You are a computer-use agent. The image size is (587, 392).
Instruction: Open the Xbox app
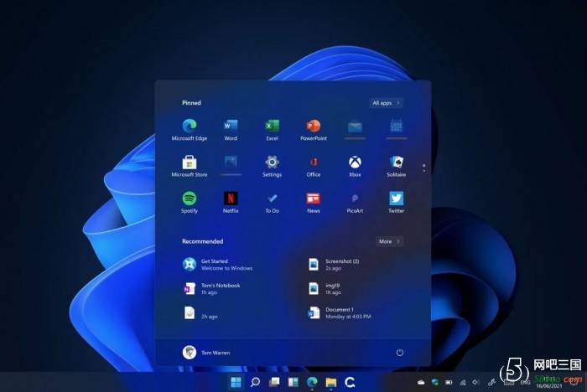[x=355, y=166]
